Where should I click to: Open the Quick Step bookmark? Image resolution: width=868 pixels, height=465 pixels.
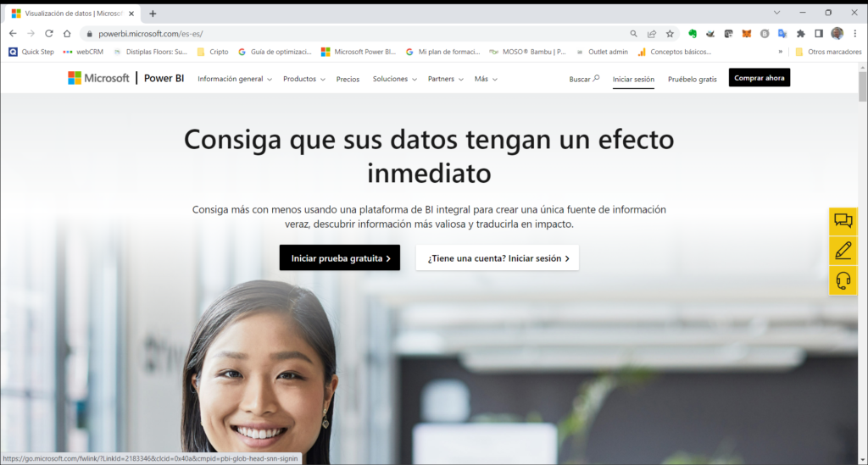31,52
